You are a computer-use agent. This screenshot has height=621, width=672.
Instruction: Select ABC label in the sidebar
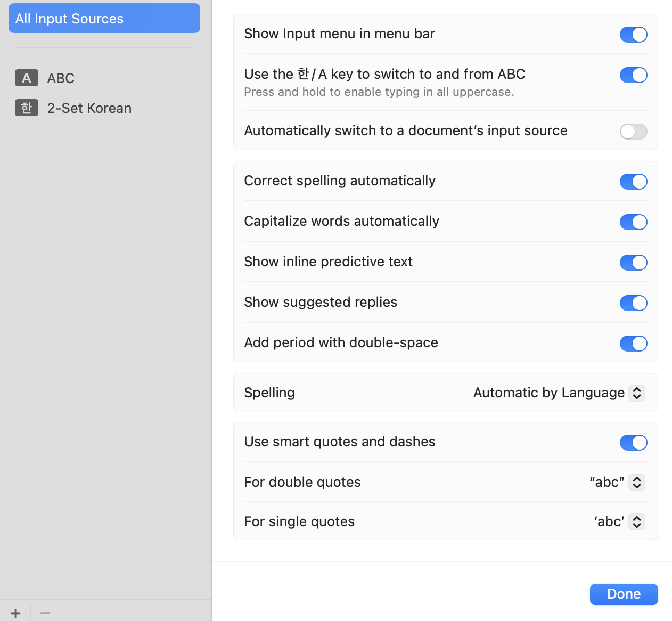pyautogui.click(x=61, y=78)
